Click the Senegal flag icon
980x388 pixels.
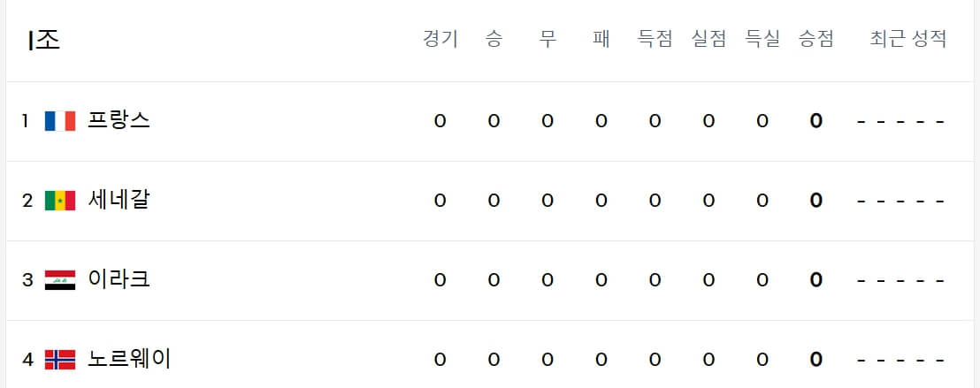tap(60, 201)
